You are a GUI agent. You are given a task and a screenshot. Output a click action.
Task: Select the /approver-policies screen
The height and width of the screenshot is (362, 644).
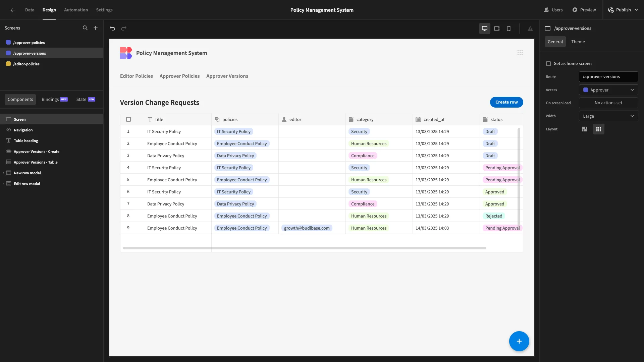coord(52,43)
